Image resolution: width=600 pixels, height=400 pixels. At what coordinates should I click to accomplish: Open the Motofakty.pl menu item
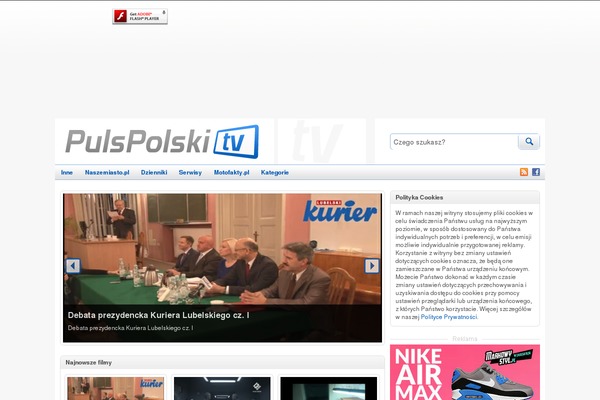click(232, 173)
